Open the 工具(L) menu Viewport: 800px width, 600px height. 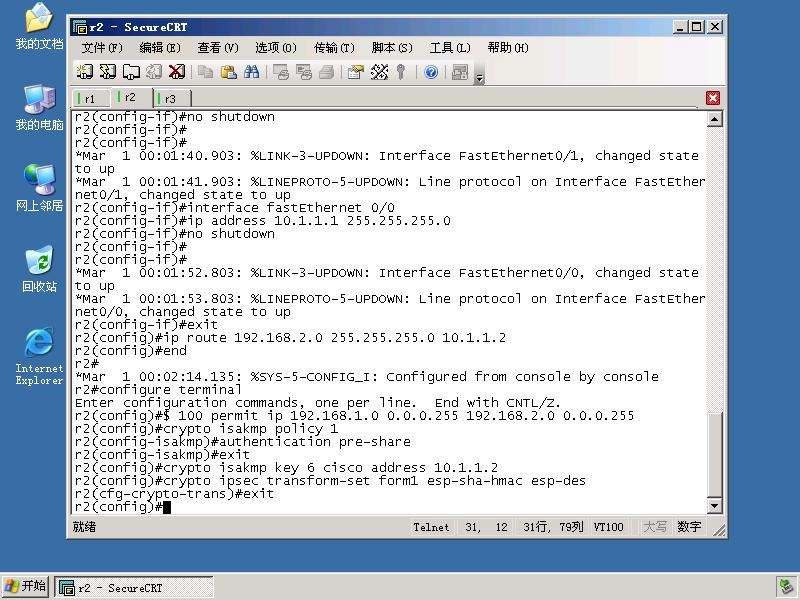pos(450,48)
